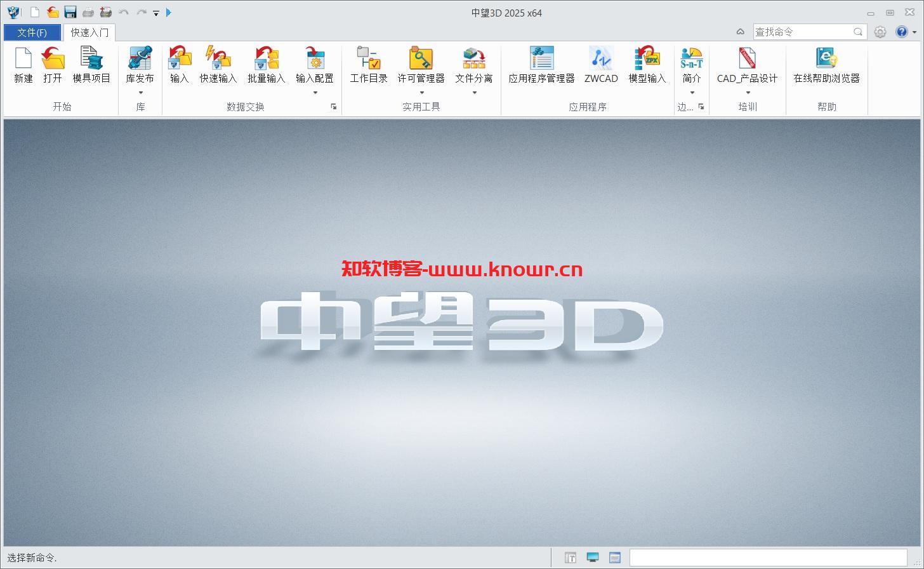Click the undo arrow in quick access toolbar

coord(124,12)
